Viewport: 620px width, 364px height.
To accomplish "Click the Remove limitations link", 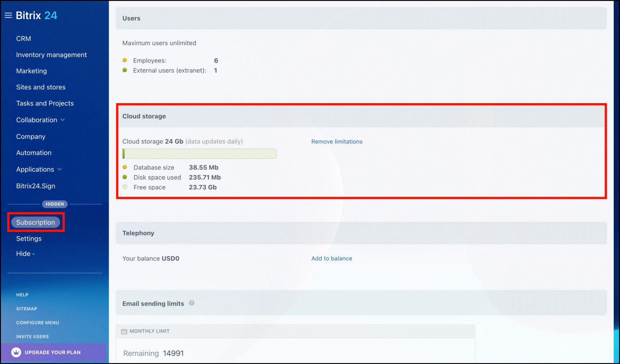I will tap(337, 142).
